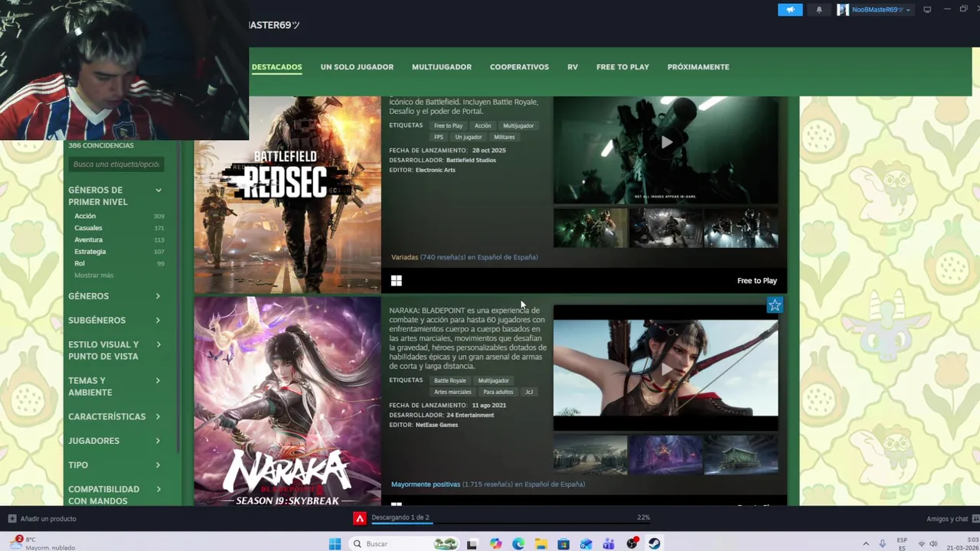Open Amigos y chat

(947, 519)
